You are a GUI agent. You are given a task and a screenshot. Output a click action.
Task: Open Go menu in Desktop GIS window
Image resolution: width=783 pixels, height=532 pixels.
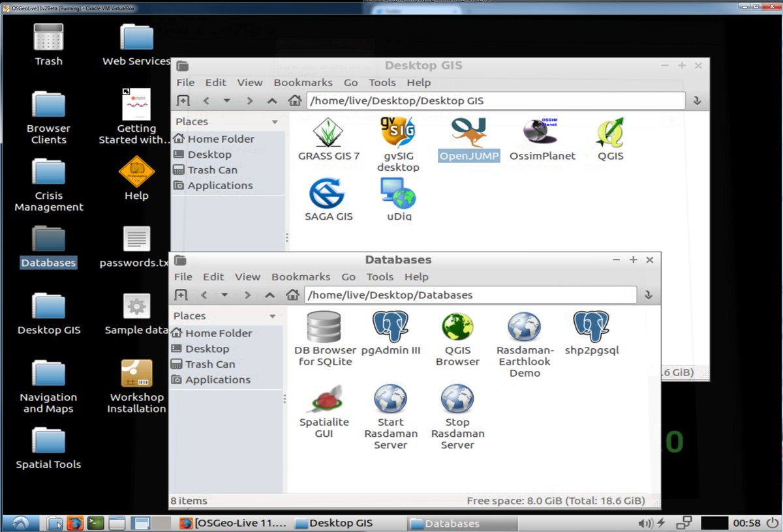point(351,82)
